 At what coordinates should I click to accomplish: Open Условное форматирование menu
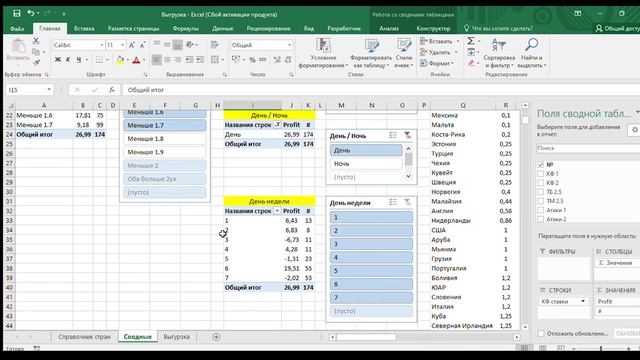click(x=323, y=53)
